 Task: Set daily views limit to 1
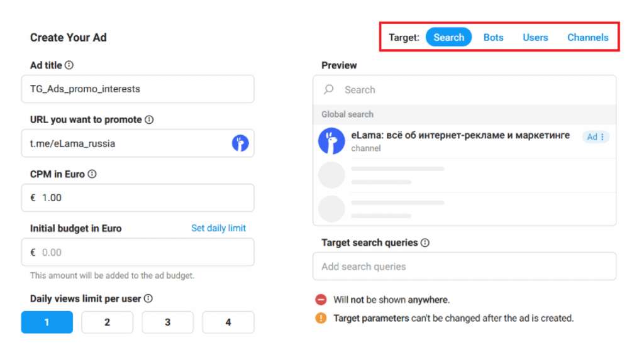point(47,322)
